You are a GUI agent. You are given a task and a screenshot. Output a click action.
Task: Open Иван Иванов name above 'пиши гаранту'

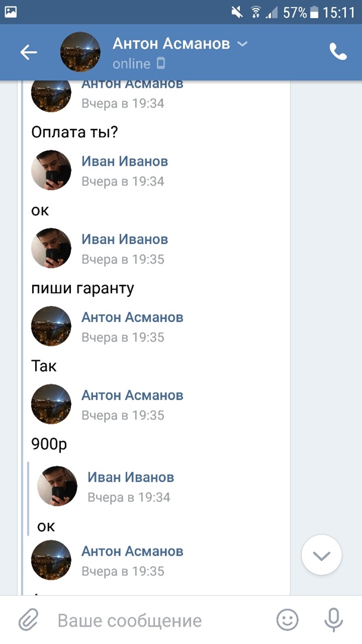125,239
